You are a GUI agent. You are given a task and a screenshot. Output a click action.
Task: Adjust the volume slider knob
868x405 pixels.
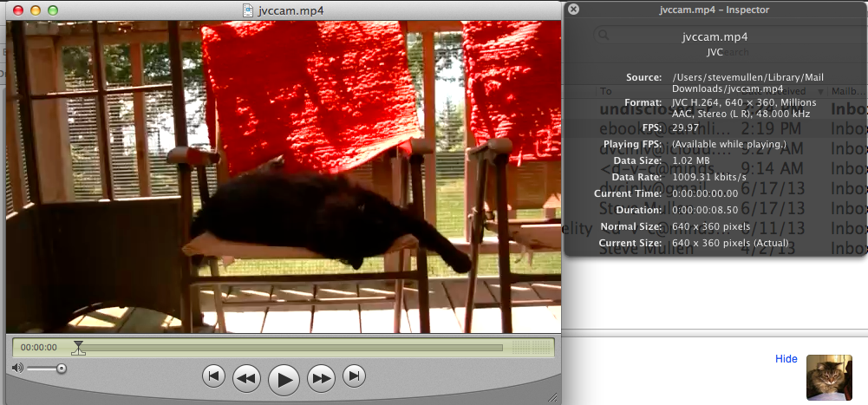click(62, 368)
